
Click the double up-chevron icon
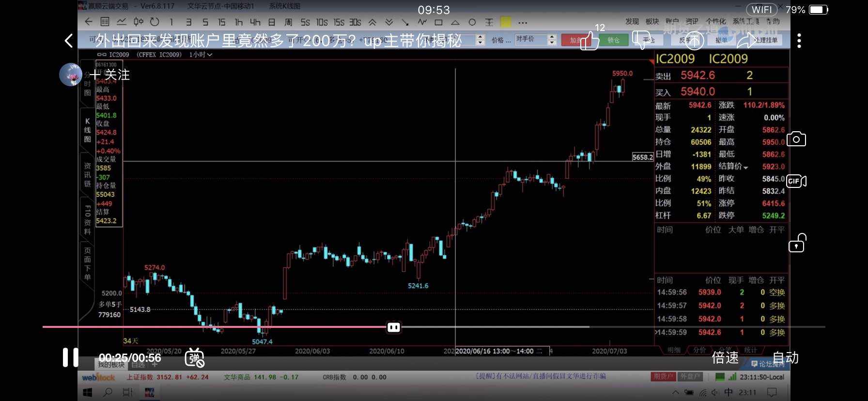click(x=372, y=22)
